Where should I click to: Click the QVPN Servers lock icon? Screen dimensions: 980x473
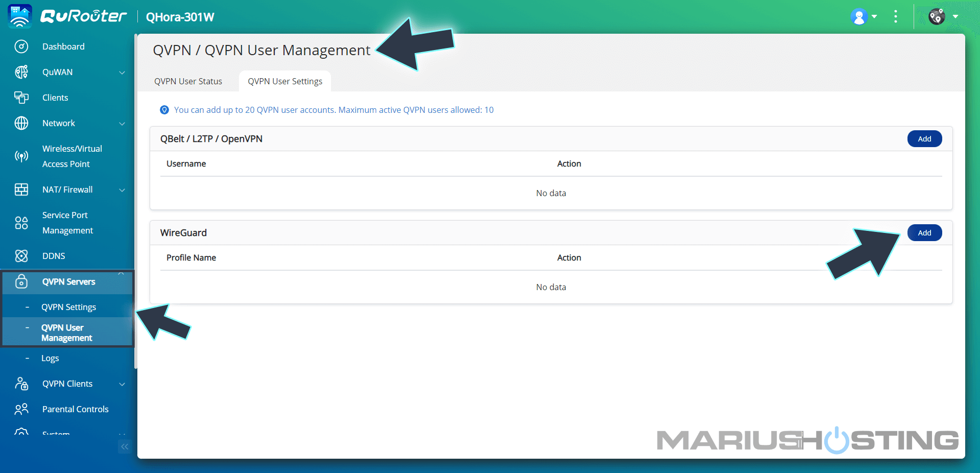tap(21, 281)
